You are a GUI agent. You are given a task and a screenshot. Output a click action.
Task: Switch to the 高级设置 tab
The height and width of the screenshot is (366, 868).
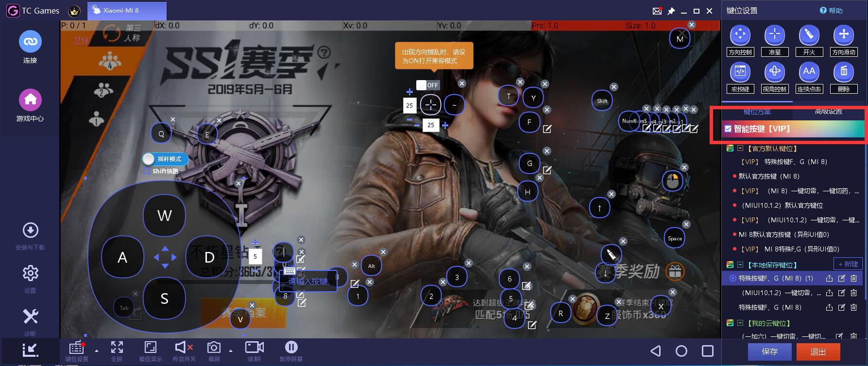coord(828,112)
